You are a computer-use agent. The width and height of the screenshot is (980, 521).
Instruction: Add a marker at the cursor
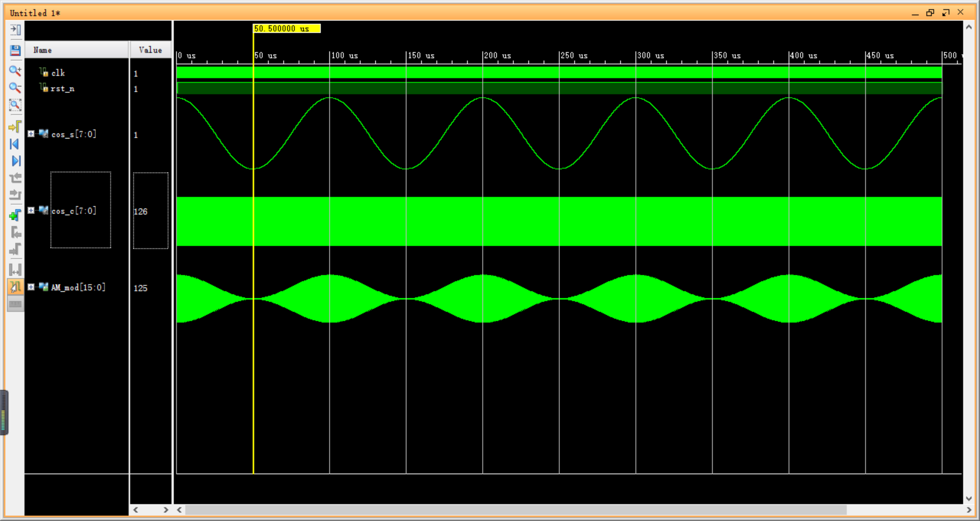coord(15,215)
